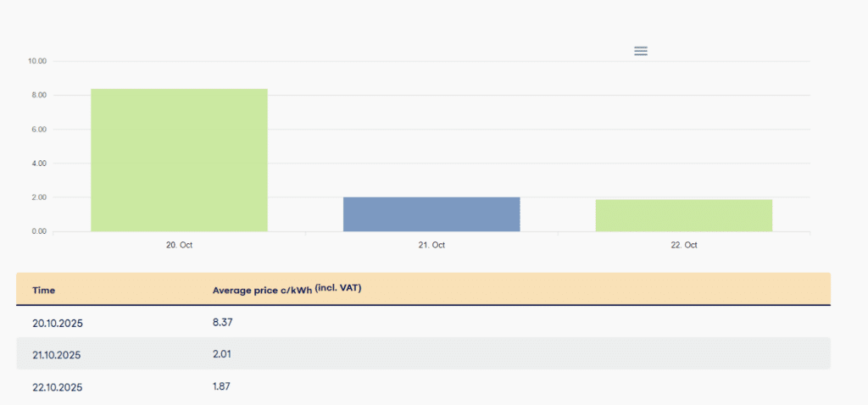The image size is (868, 405).
Task: Click the 6.00 y-axis label
Action: coord(39,130)
